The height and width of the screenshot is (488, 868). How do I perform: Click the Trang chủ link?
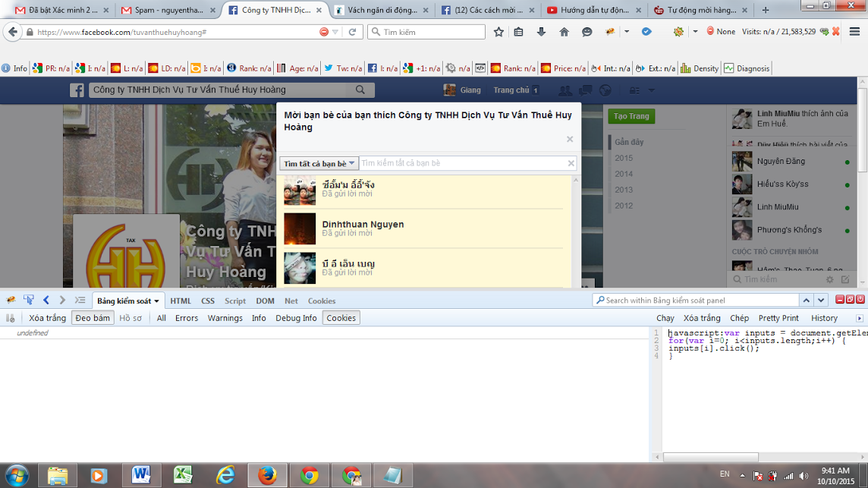[511, 90]
